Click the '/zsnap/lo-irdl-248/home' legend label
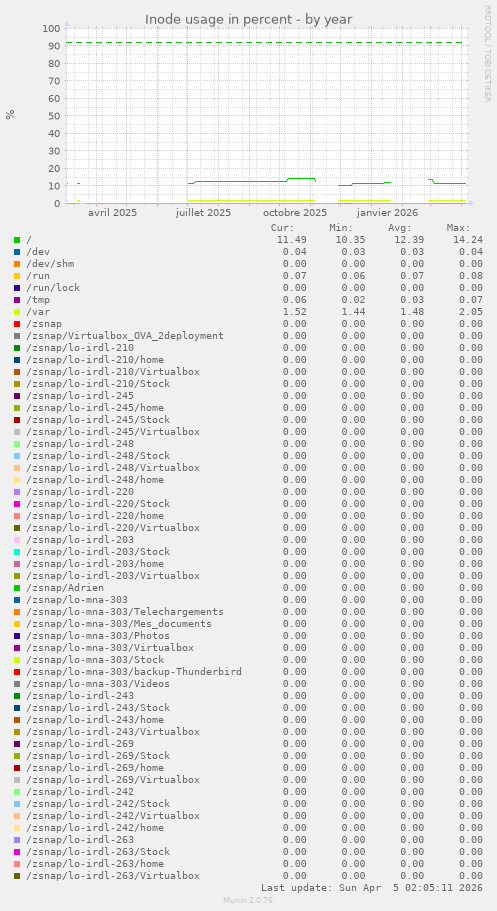Image resolution: width=497 pixels, height=911 pixels. [x=95, y=480]
